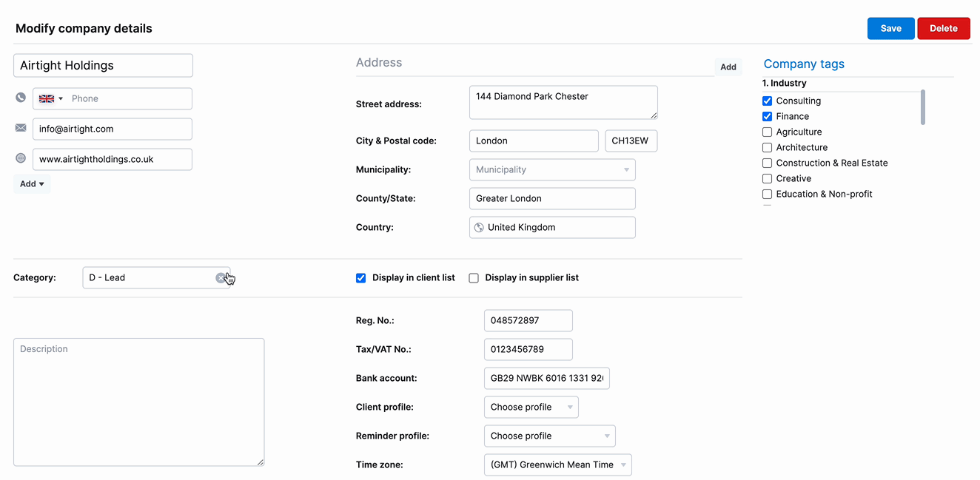This screenshot has width=980, height=480.
Task: Click the "1. Industry" tag group heading
Action: [785, 83]
